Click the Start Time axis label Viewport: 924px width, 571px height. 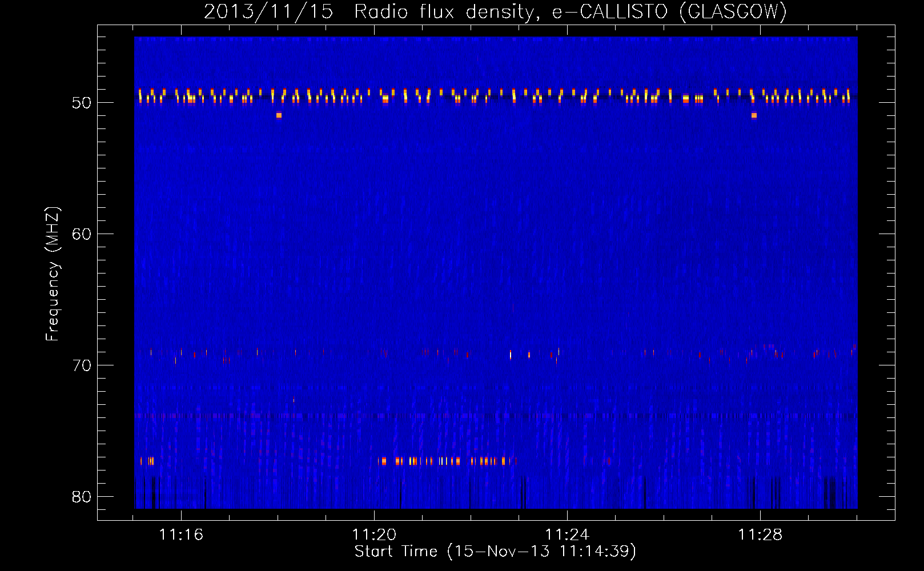(x=495, y=552)
